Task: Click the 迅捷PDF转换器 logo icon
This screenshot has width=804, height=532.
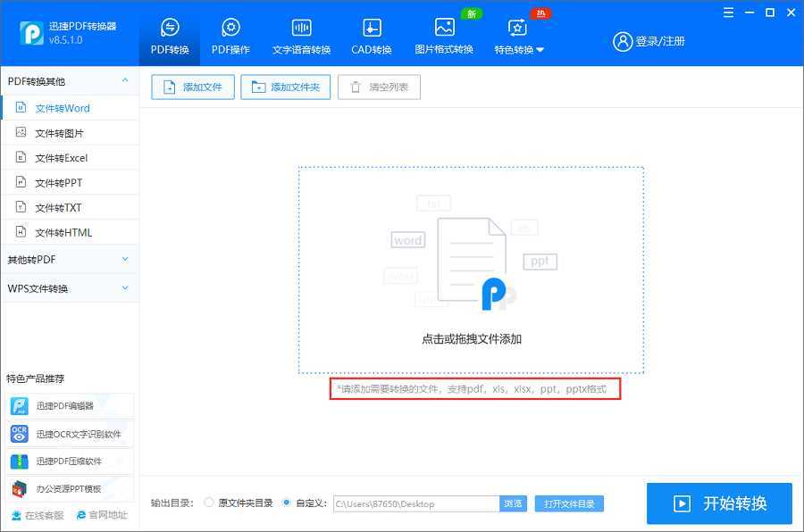Action: point(31,33)
